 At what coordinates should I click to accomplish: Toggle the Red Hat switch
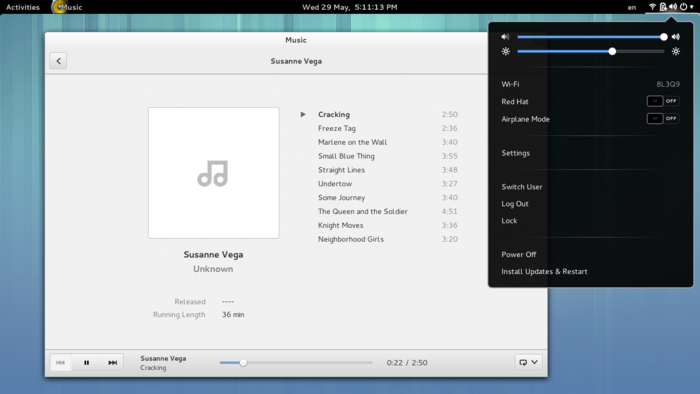(x=663, y=101)
